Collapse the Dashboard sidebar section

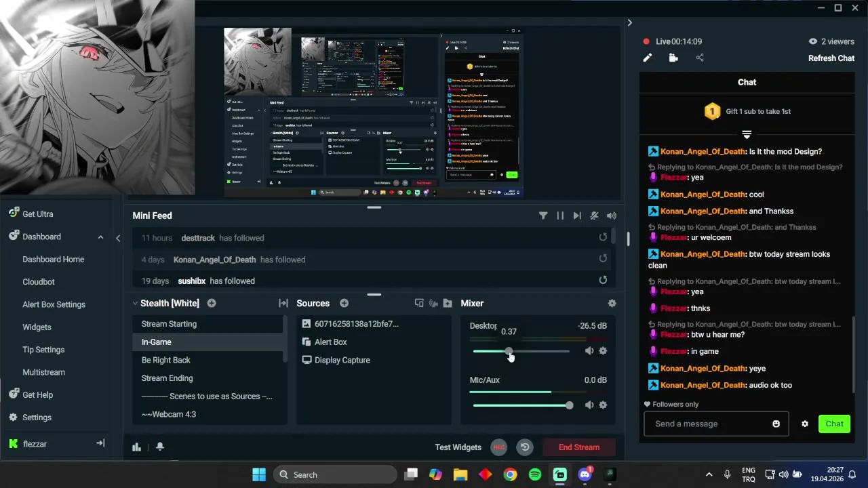[x=100, y=237]
